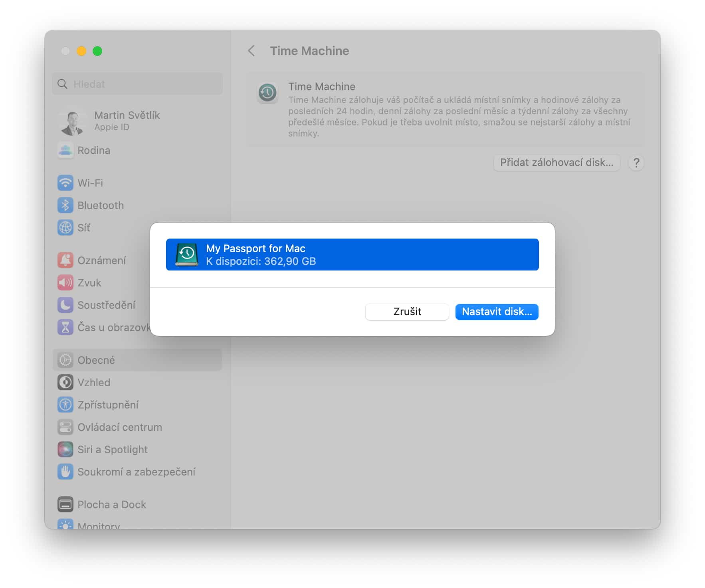The height and width of the screenshot is (588, 705).
Task: Click Přidat zálohovací disk… button
Action: 556,162
